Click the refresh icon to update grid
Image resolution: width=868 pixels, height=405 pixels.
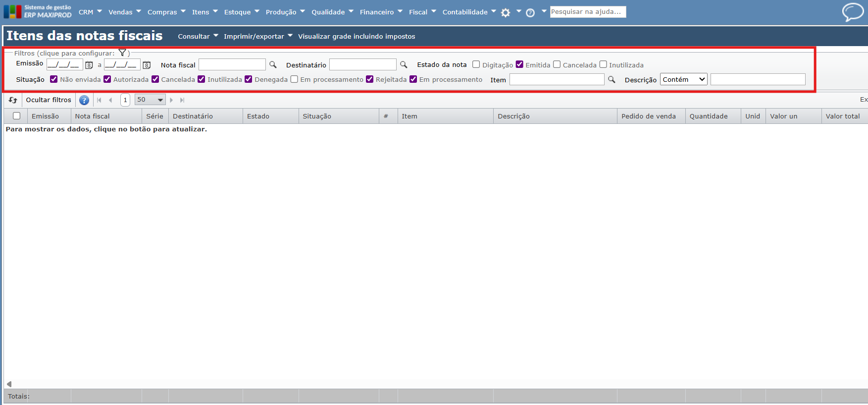click(13, 100)
